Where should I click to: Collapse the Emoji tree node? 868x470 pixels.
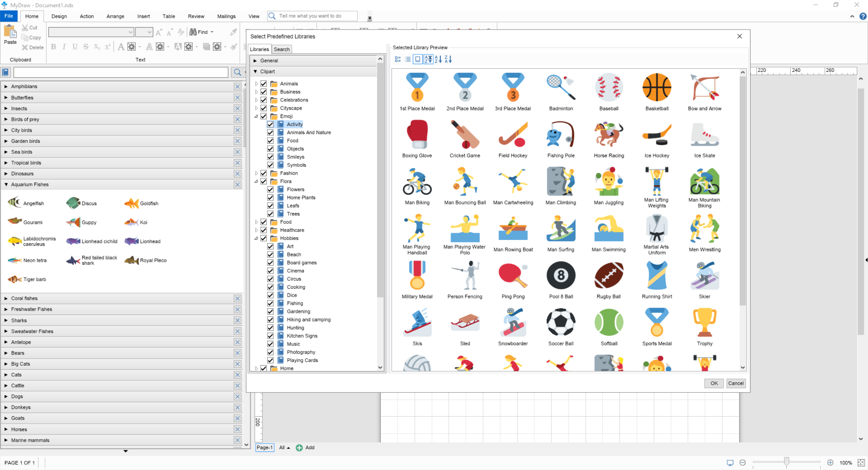(257, 116)
